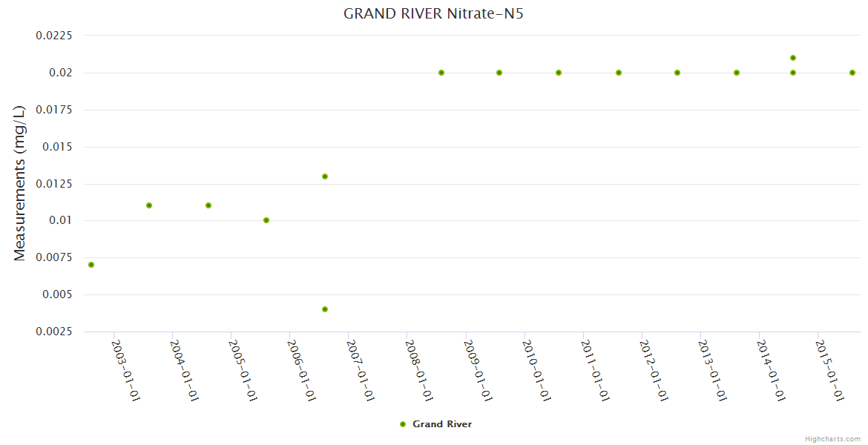Click the first 0.02 point after 2008-01-01
The image size is (868, 445).
pyautogui.click(x=441, y=73)
